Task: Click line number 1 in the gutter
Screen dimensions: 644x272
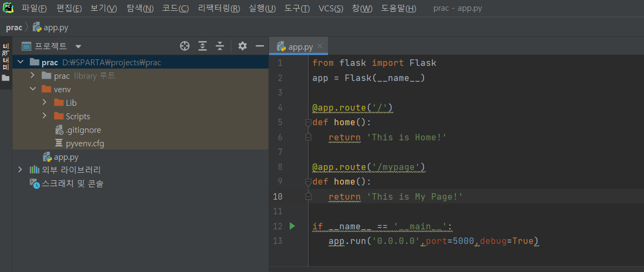Action: (280, 63)
